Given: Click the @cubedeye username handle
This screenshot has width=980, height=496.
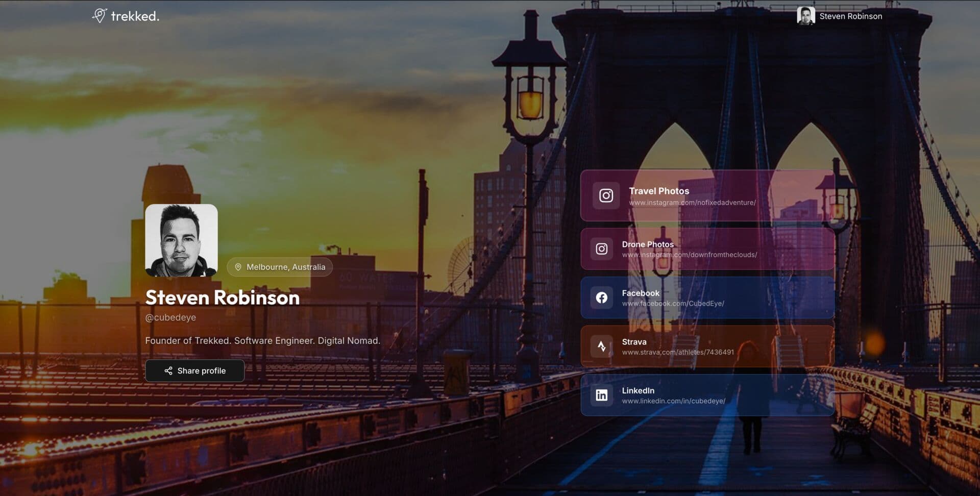Looking at the screenshot, I should (170, 317).
